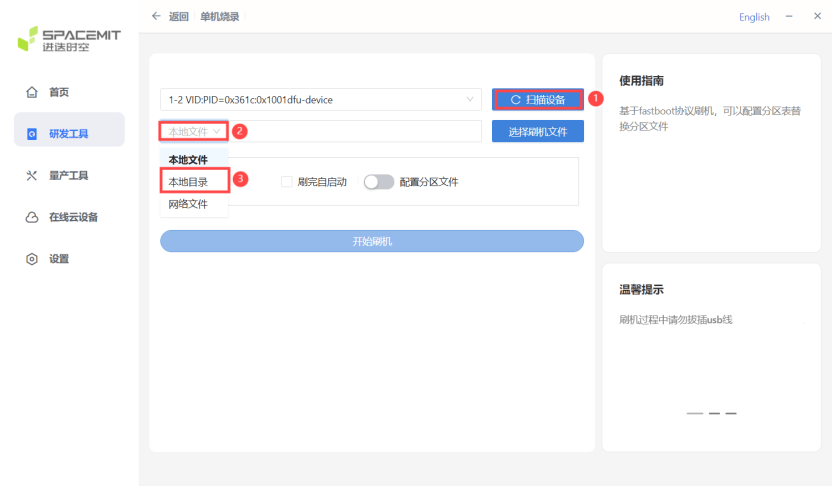Switch language to English
This screenshot has width=832, height=486.
click(x=754, y=17)
